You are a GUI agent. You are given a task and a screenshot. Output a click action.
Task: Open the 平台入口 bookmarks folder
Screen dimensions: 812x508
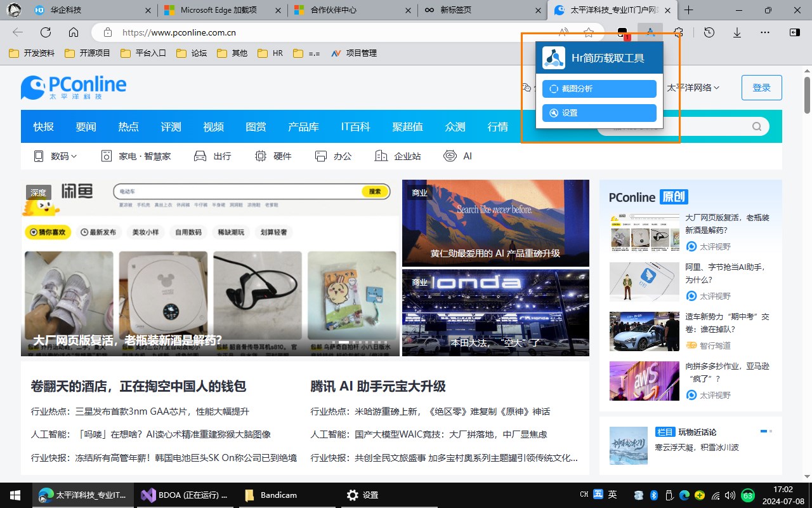pos(143,53)
